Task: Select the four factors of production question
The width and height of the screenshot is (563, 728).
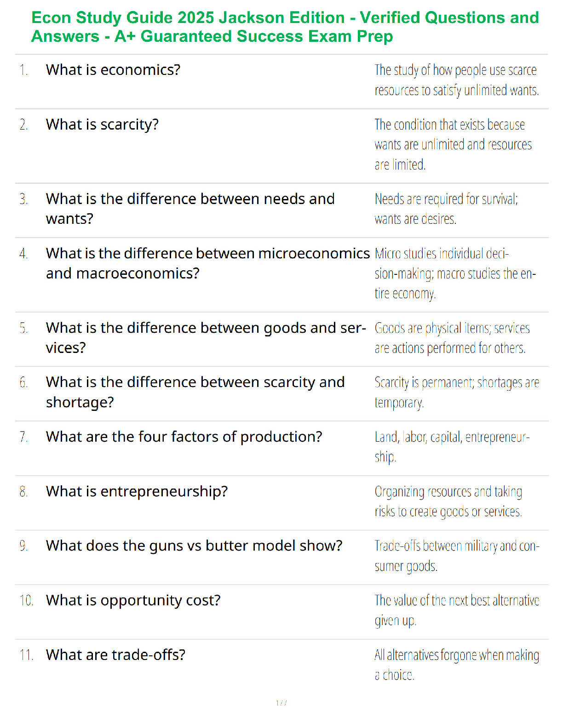Action: pyautogui.click(x=184, y=437)
